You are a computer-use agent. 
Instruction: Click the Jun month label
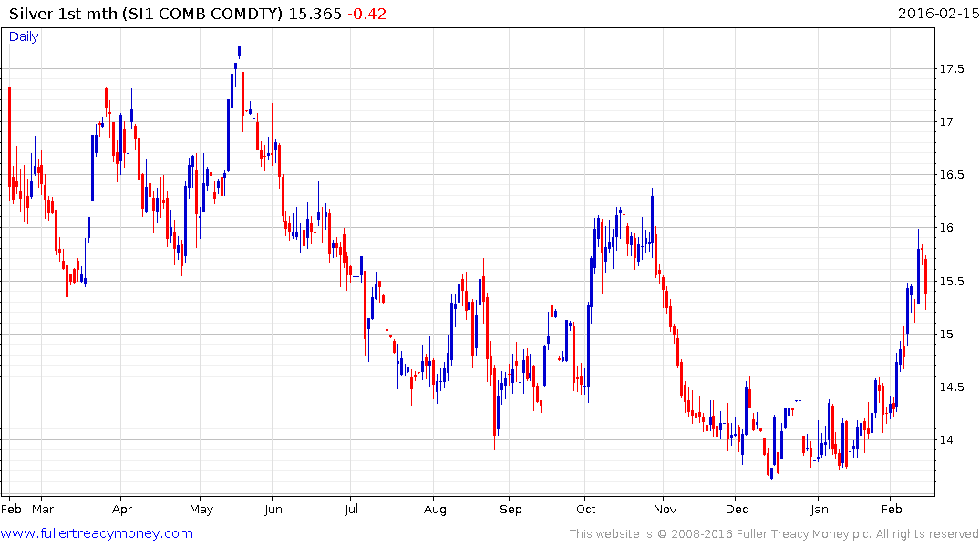[273, 510]
